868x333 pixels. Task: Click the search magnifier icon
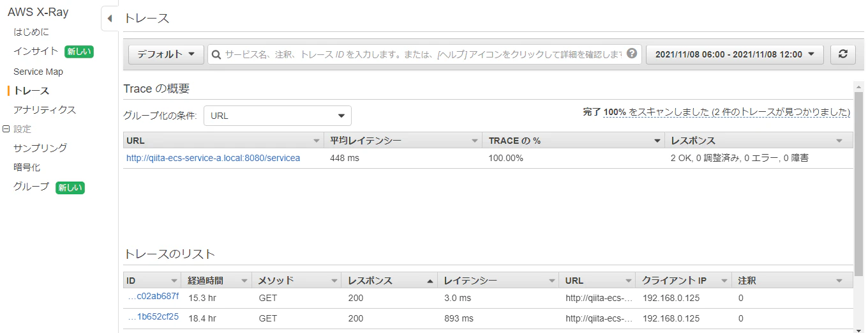point(216,54)
